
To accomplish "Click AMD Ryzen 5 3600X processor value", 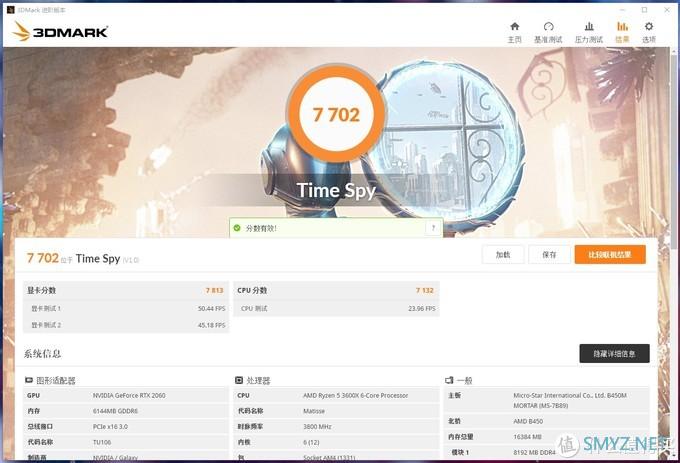I will pos(356,395).
